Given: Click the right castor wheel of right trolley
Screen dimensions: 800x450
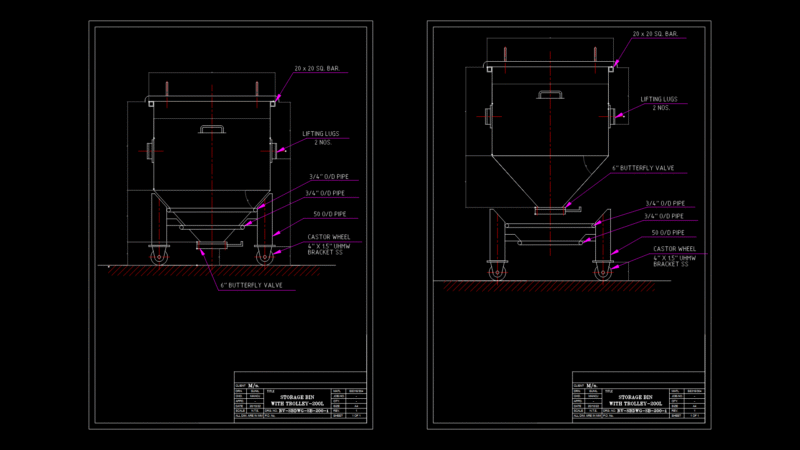Looking at the screenshot, I should pos(603,272).
